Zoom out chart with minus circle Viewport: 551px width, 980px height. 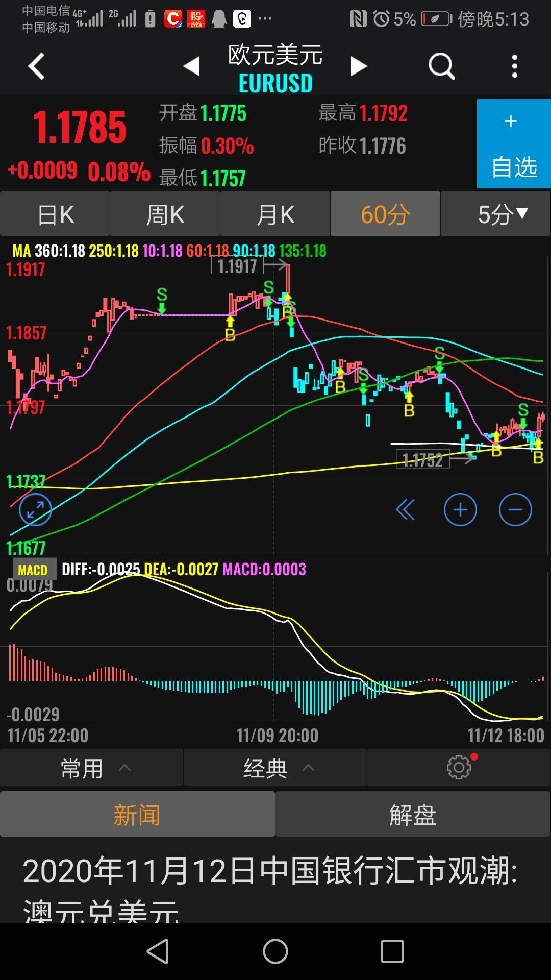click(515, 509)
